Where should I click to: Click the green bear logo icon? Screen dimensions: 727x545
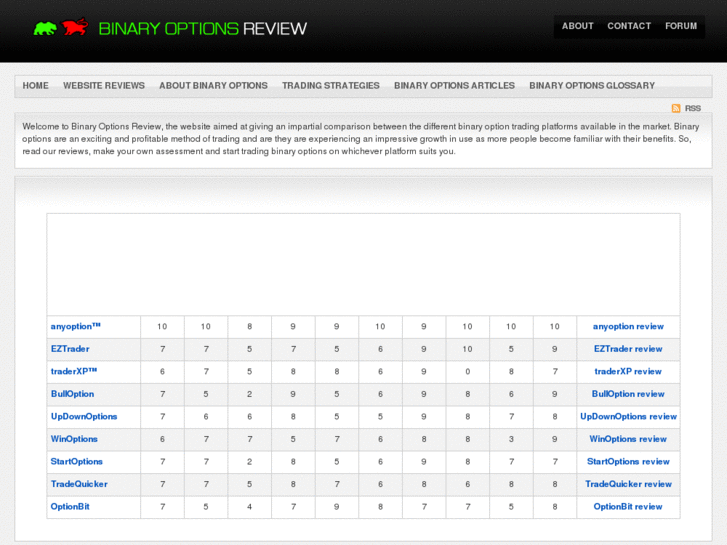(x=45, y=28)
